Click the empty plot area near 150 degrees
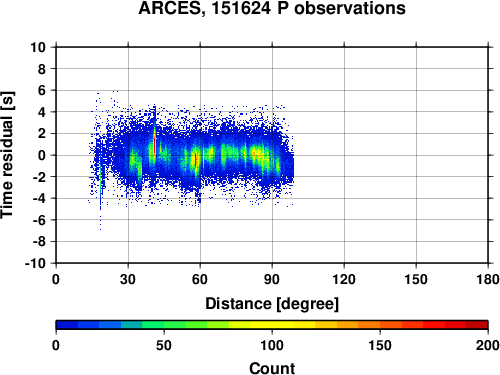This screenshot has height=375, width=500. coord(416,155)
